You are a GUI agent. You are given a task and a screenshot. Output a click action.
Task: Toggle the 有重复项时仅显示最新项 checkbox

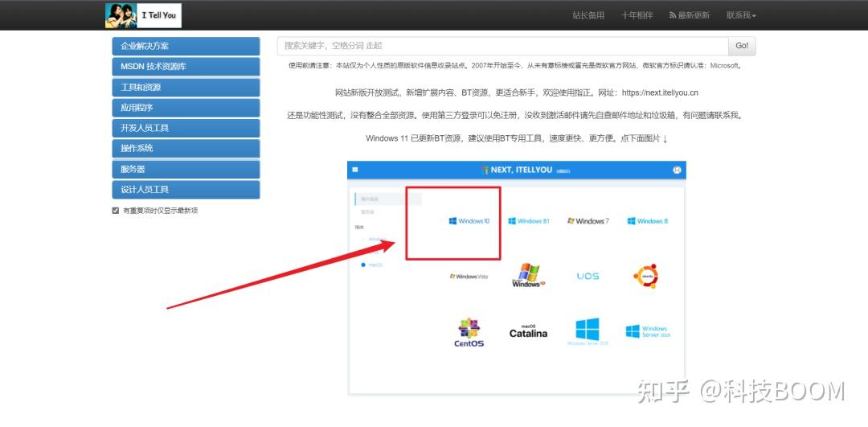pos(116,211)
